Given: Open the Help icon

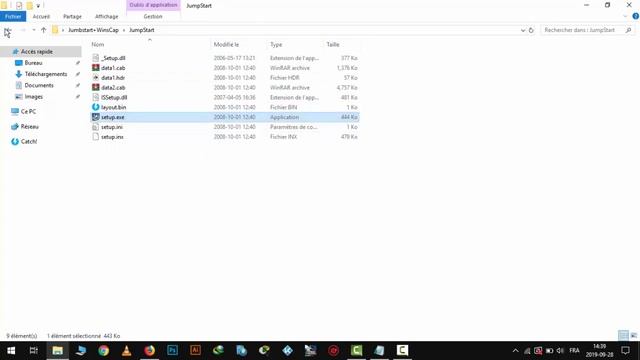Looking at the screenshot, I should pyautogui.click(x=636, y=16).
